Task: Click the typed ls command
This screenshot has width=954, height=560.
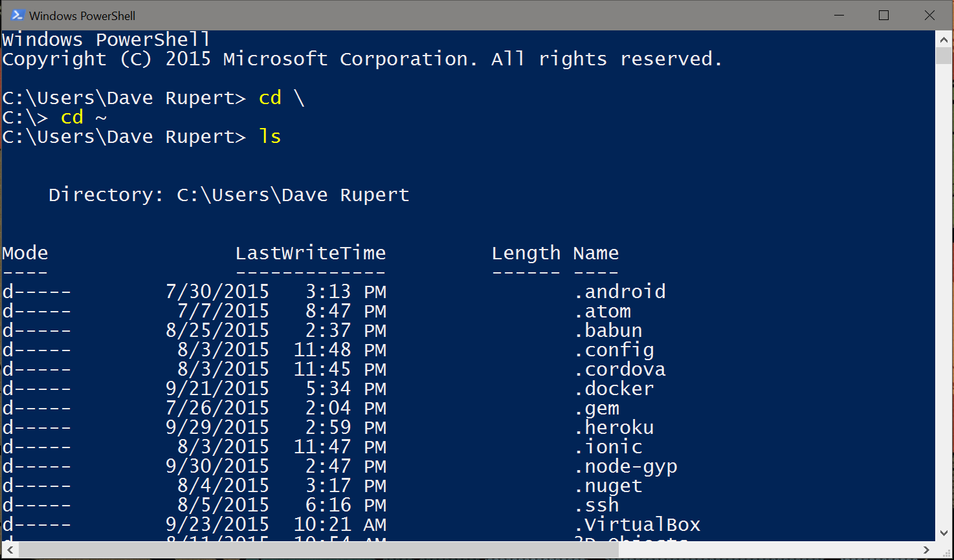Action: [270, 136]
